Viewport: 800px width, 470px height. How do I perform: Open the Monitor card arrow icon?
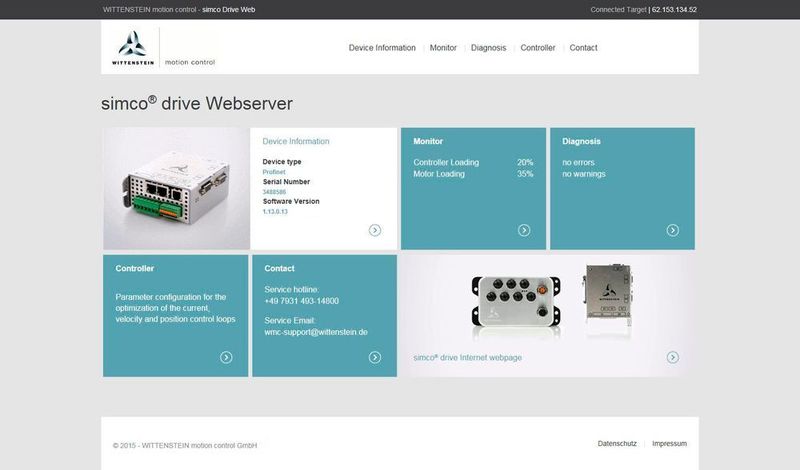click(524, 230)
